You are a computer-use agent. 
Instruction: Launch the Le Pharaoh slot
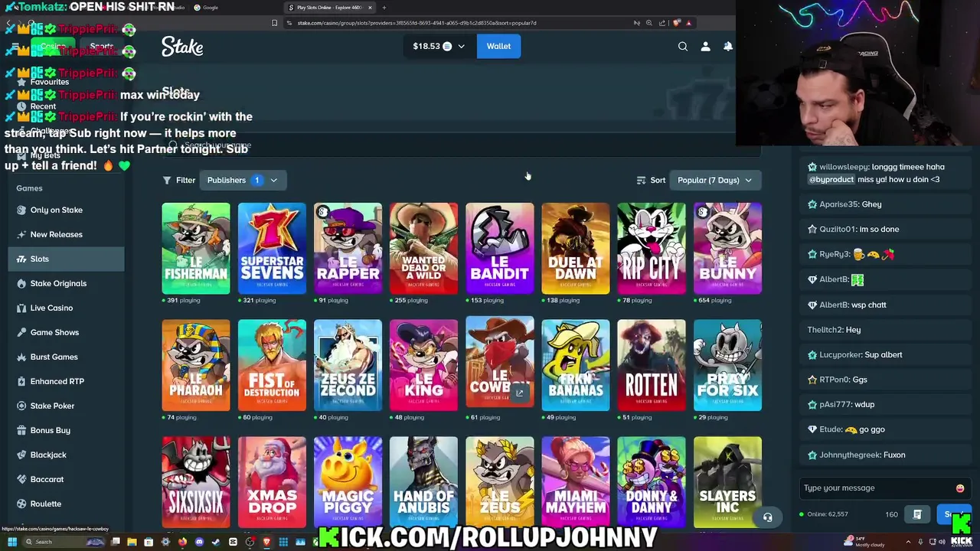pyautogui.click(x=196, y=365)
